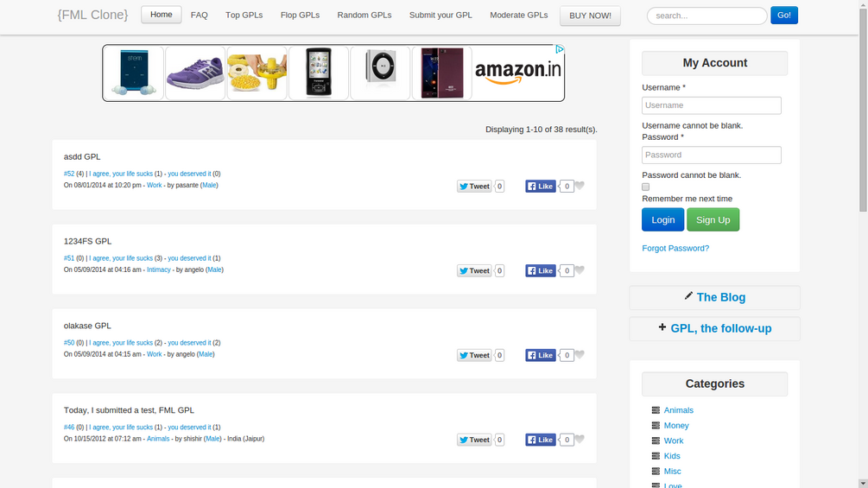The height and width of the screenshot is (488, 868).
Task: Click the Go! search button
Action: tap(784, 15)
